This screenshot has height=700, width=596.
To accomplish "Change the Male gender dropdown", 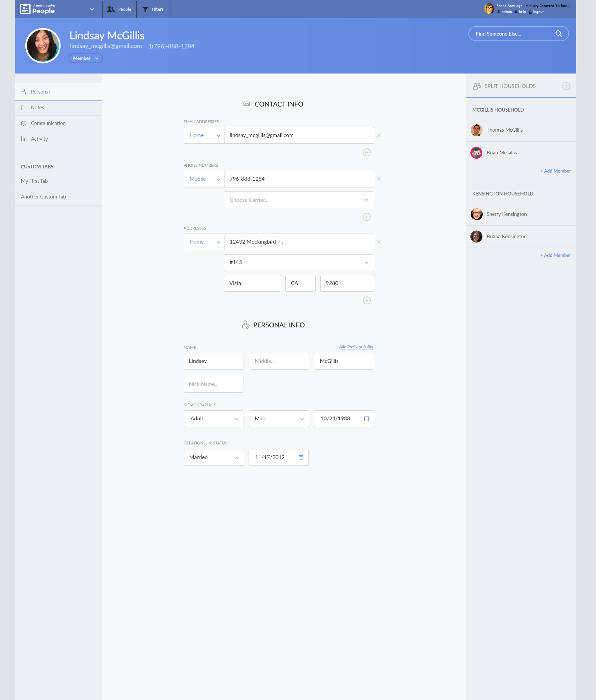I will pyautogui.click(x=279, y=419).
